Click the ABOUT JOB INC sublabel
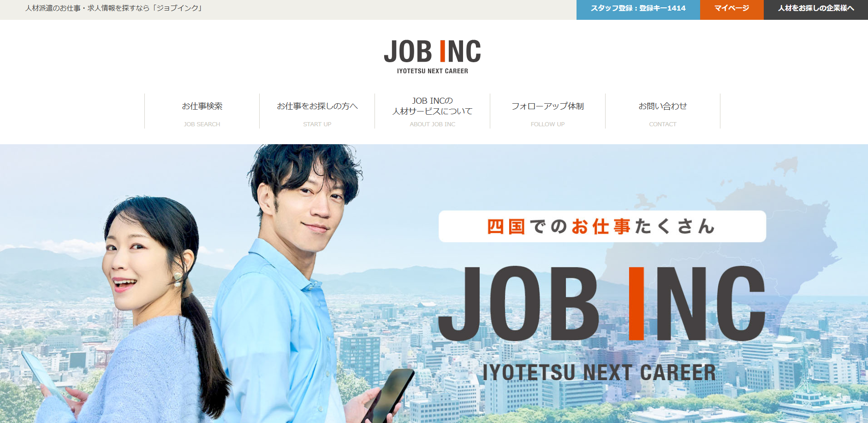Screen dimensions: 868x423 433,124
